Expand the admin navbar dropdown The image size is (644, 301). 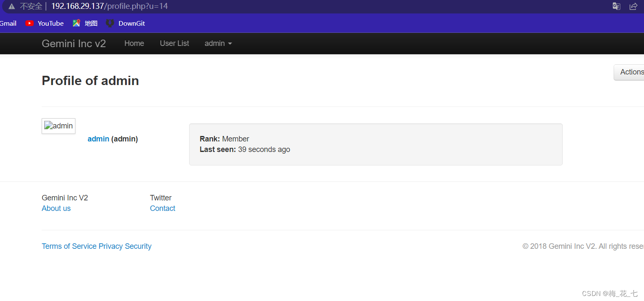[218, 43]
